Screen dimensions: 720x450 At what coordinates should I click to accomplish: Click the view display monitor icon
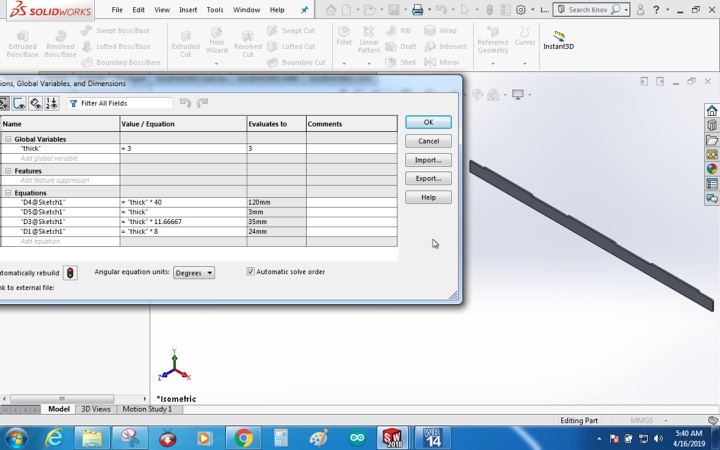[518, 95]
